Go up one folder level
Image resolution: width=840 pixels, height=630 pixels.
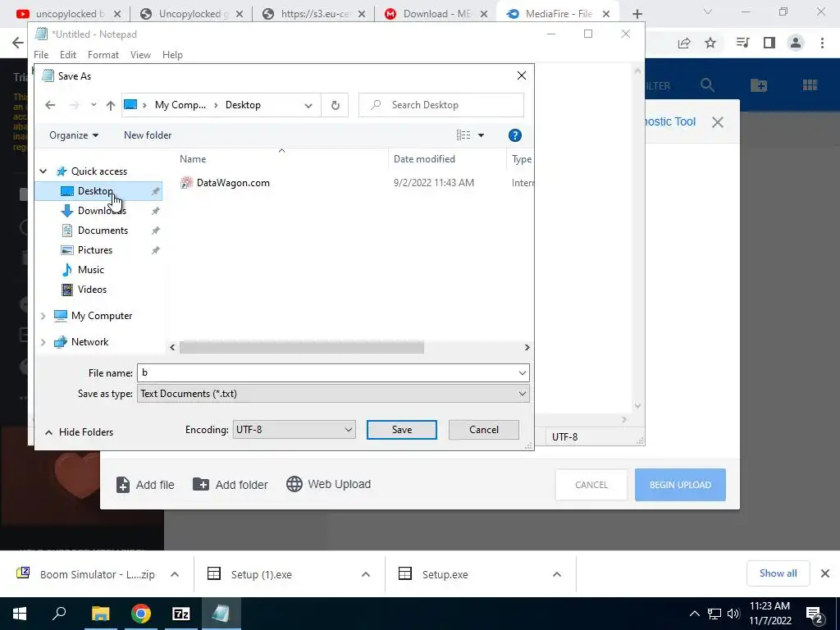111,105
